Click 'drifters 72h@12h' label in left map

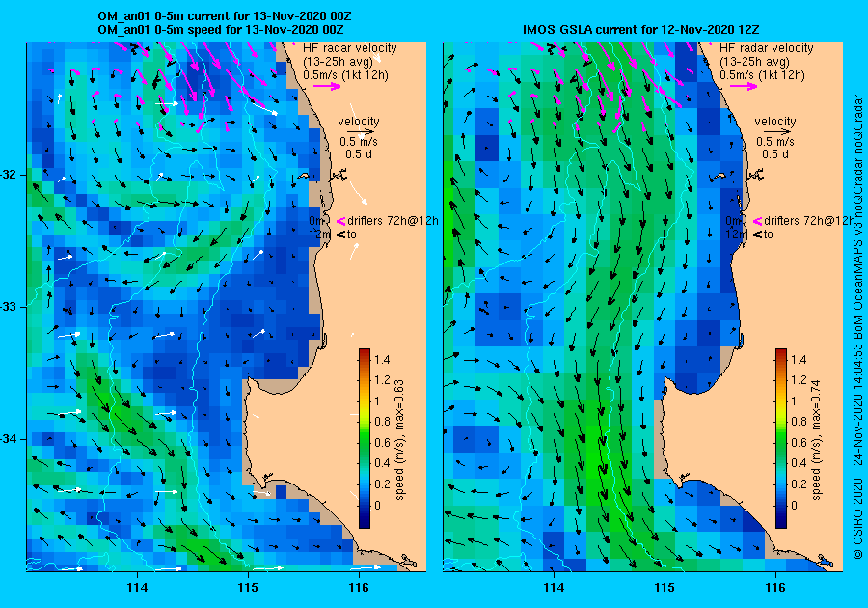(393, 221)
